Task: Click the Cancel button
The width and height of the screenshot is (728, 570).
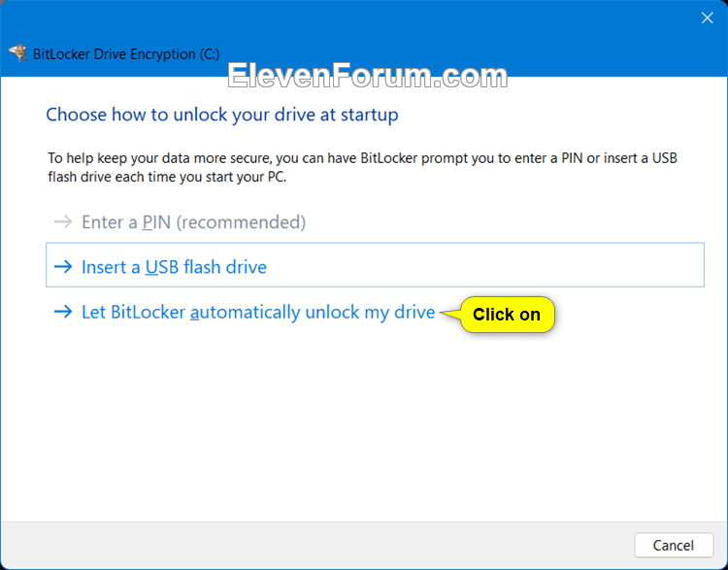Action: tap(674, 545)
